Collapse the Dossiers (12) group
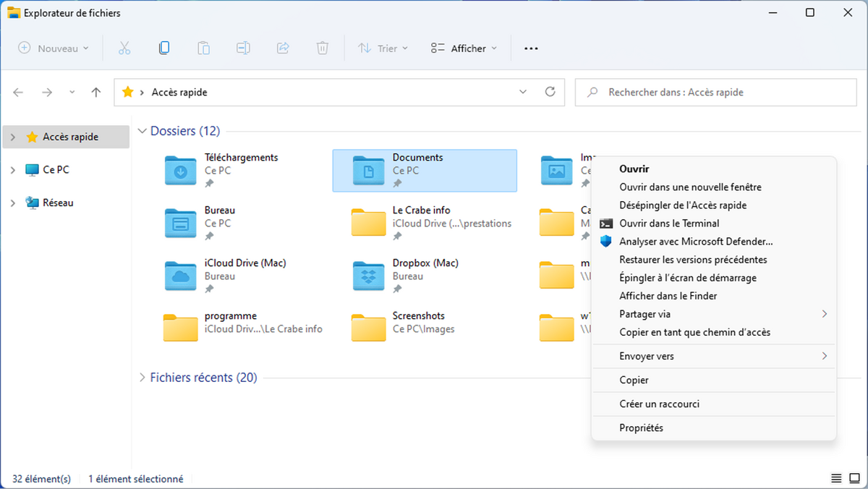This screenshot has height=489, width=868. 142,132
